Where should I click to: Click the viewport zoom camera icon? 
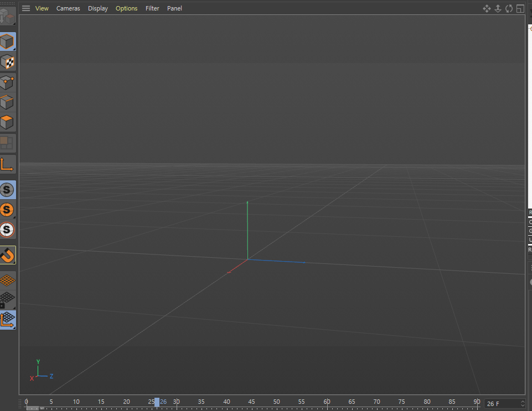tap(498, 8)
